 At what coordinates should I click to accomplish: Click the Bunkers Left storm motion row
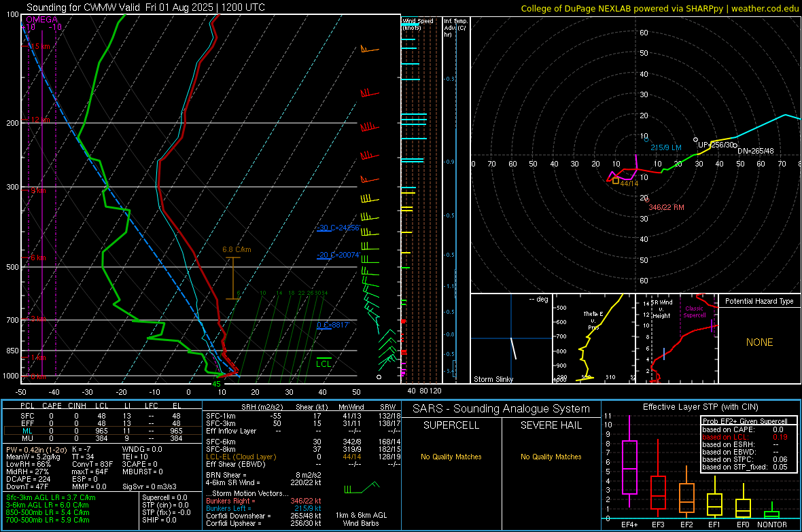(264, 508)
